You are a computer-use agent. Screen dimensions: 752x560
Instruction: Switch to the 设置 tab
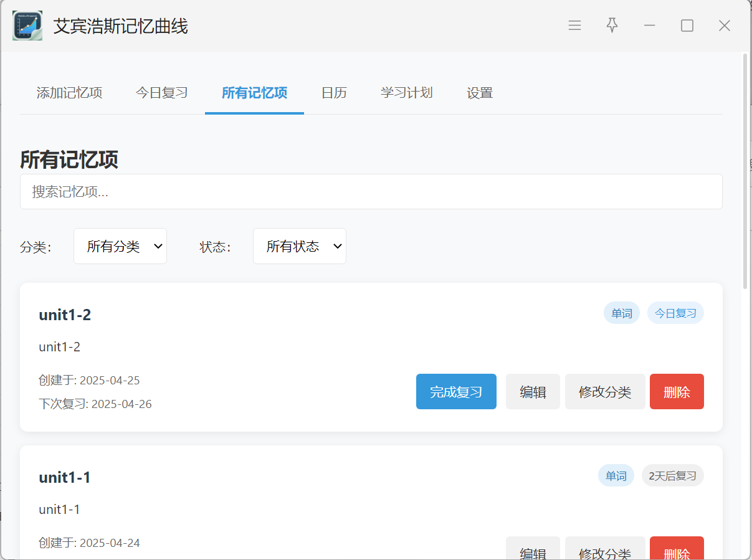click(x=480, y=93)
